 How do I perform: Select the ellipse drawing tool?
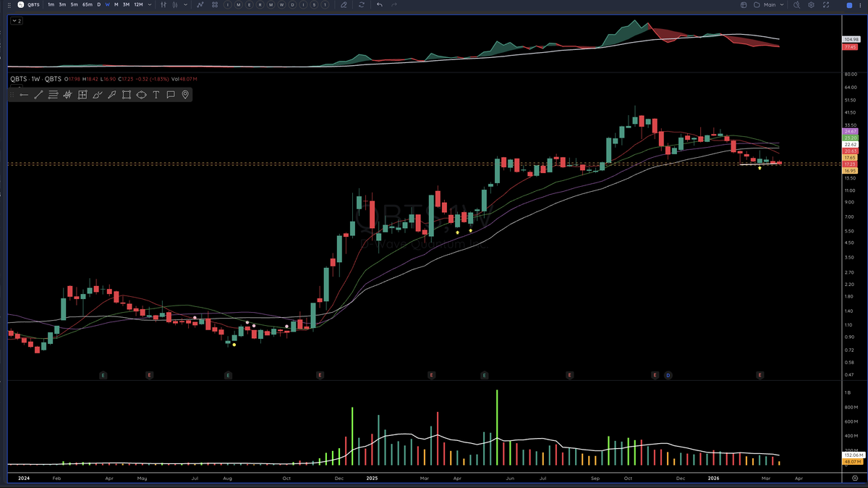click(x=141, y=95)
